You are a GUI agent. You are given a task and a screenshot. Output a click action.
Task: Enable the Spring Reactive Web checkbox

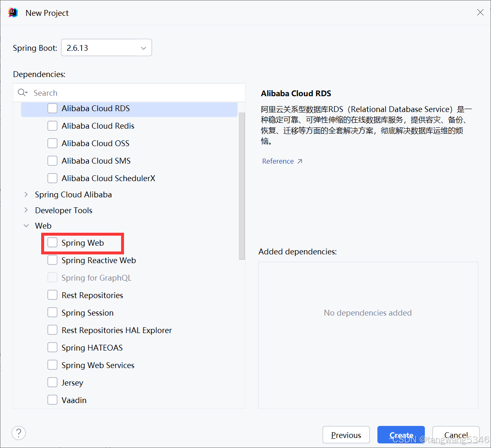pyautogui.click(x=52, y=260)
